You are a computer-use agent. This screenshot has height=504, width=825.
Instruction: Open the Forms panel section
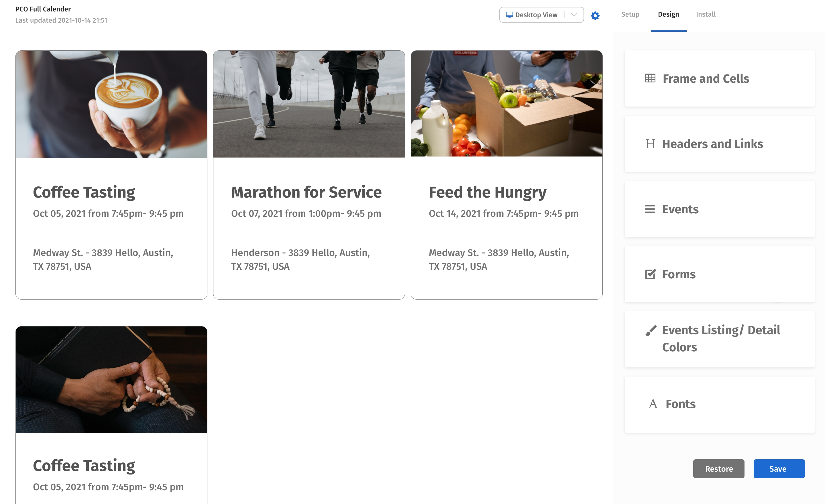pos(678,274)
